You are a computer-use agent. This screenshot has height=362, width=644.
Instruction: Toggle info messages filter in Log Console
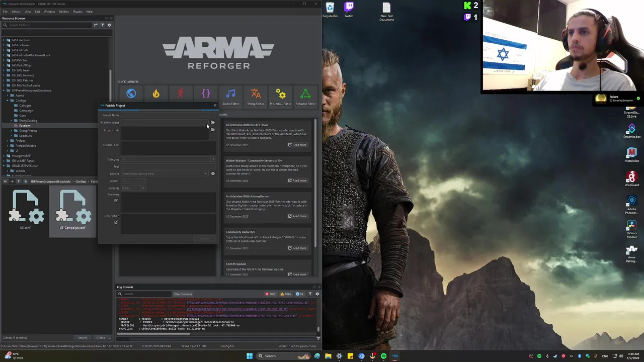299,294
